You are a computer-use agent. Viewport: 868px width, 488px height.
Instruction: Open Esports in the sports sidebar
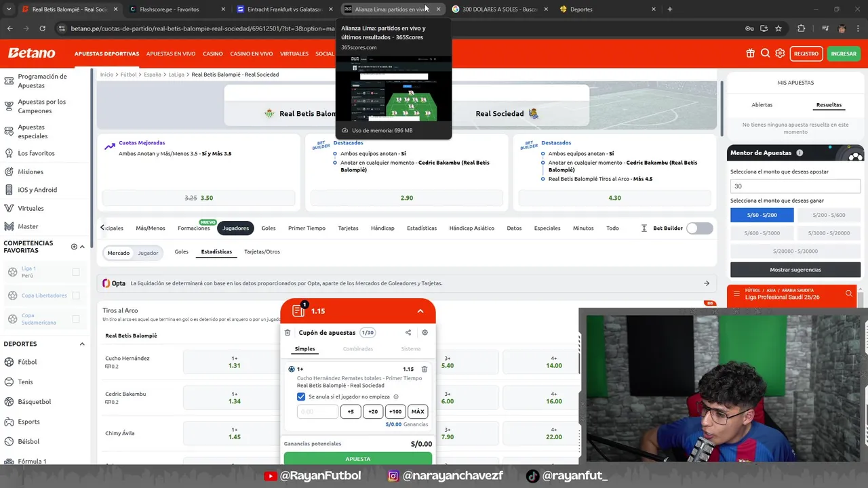tap(28, 422)
